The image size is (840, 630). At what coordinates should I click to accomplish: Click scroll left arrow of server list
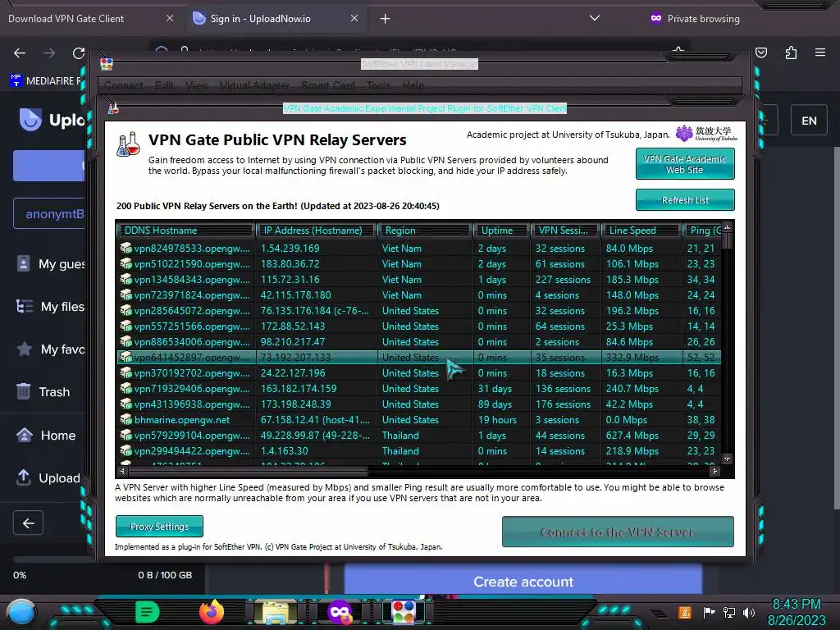[x=123, y=472]
